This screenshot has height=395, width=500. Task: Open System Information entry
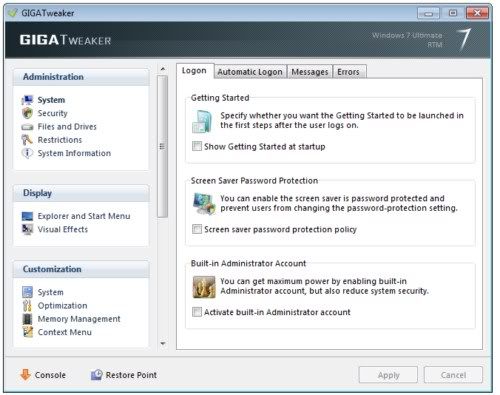pyautogui.click(x=74, y=153)
